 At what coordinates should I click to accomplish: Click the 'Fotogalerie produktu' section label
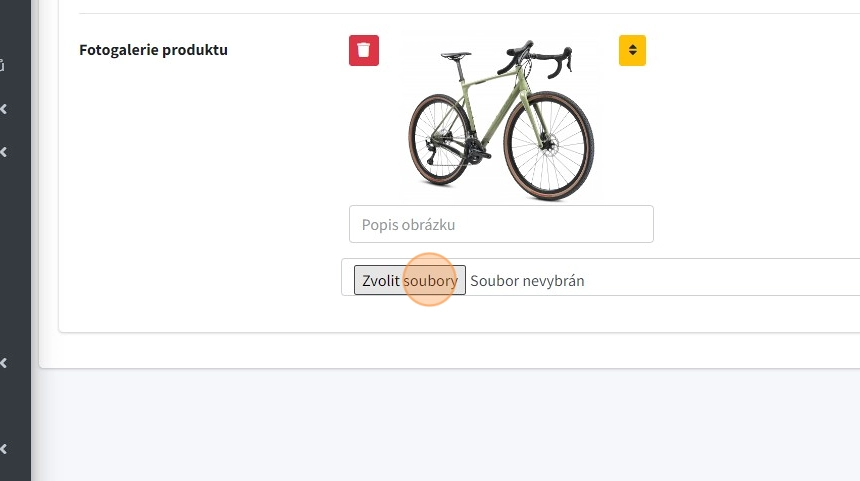(153, 49)
